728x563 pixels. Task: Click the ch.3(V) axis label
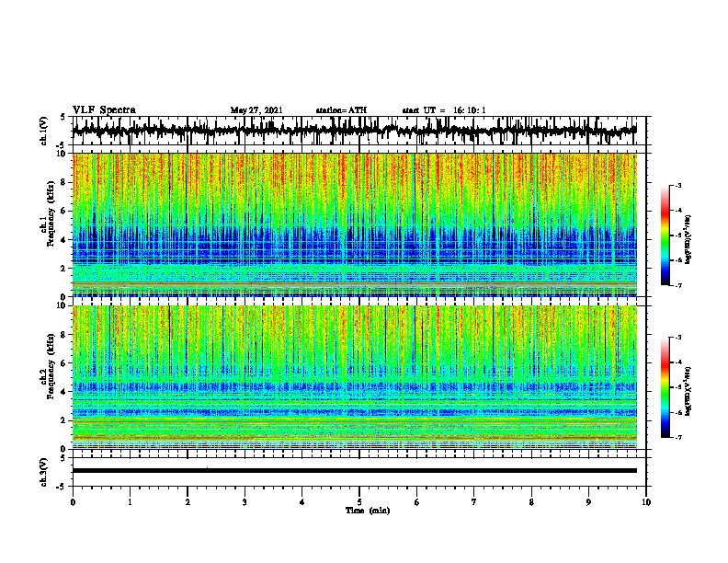click(43, 472)
